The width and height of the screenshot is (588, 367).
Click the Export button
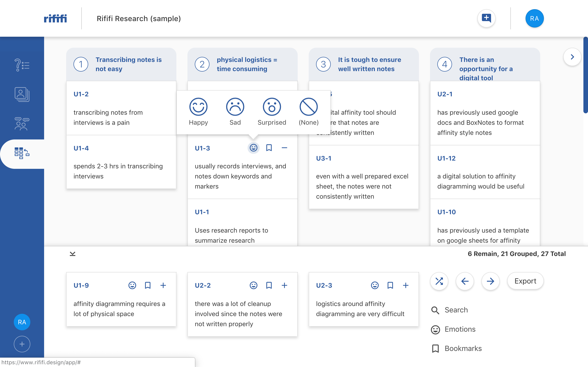tap(525, 281)
